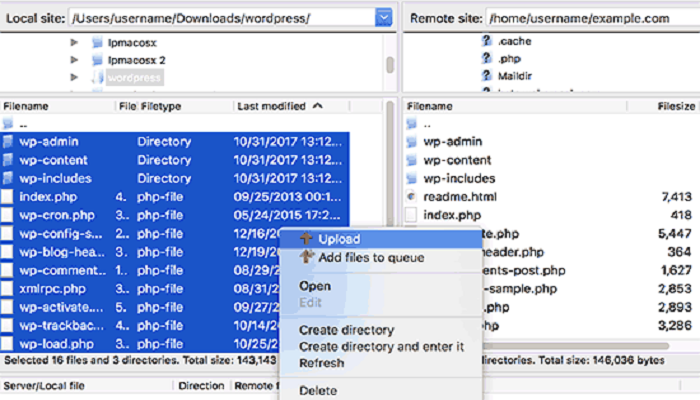The width and height of the screenshot is (700, 400).
Task: Click the local wp-content folder icon
Action: click(8, 160)
